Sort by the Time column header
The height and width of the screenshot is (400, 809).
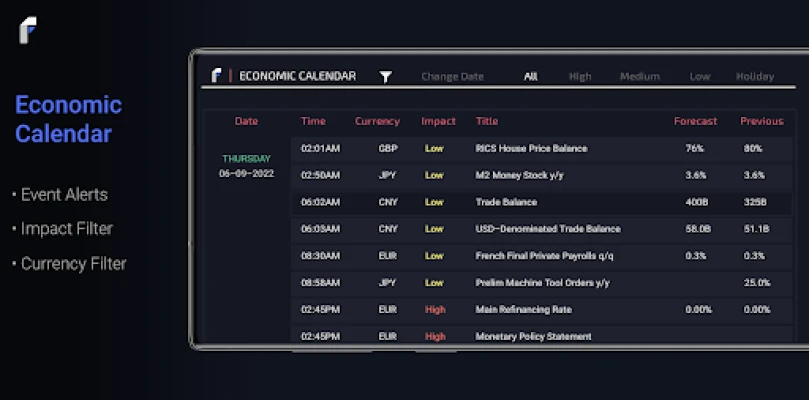(313, 121)
